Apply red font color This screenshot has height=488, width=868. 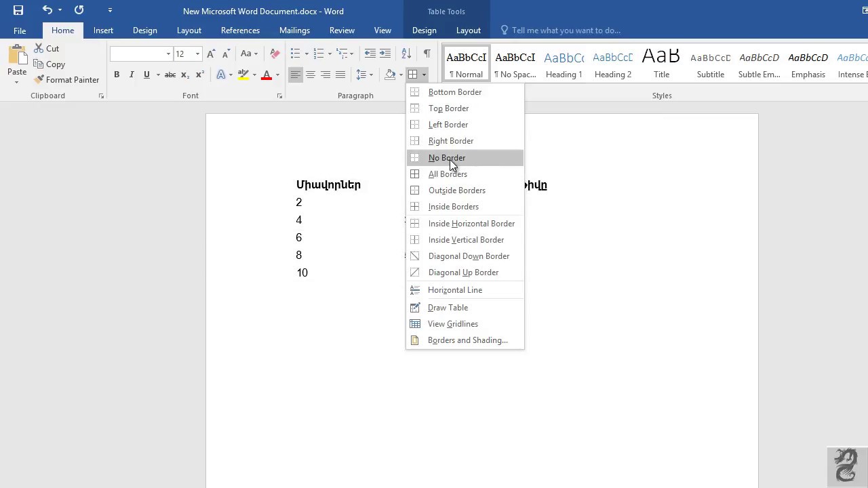tap(267, 75)
